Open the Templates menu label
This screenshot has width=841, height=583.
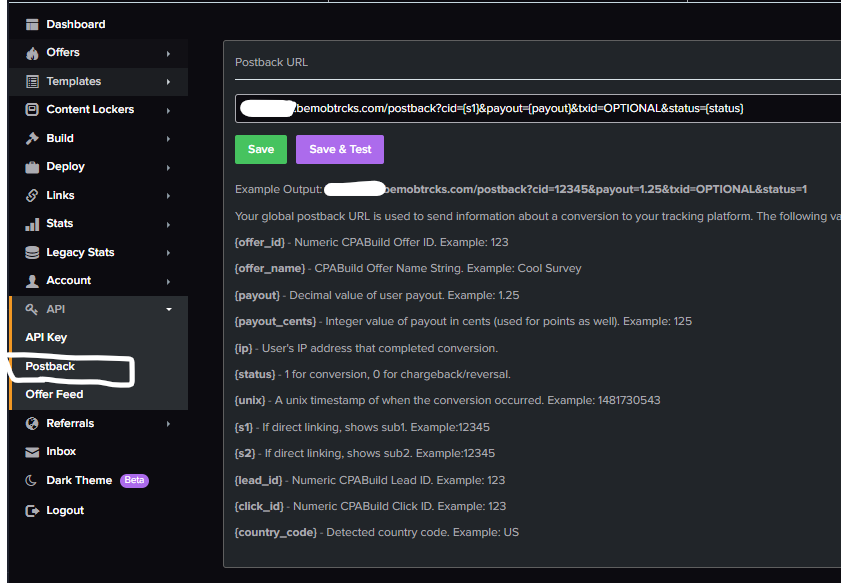(x=73, y=82)
